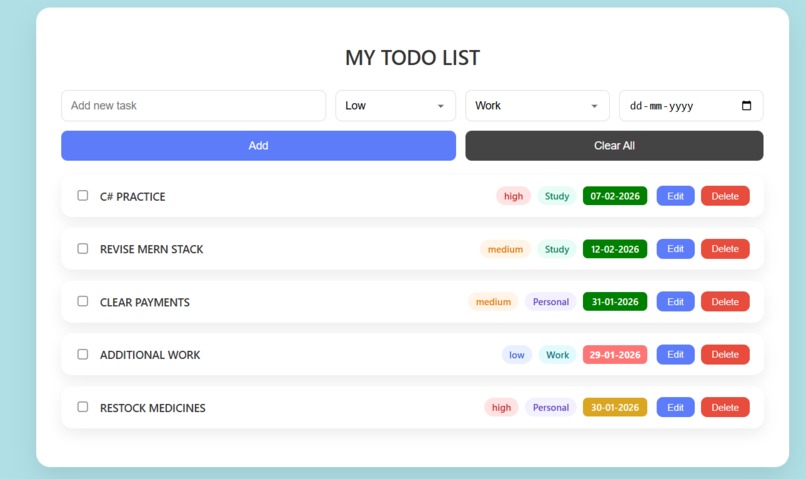Click the MY TODO LIST heading
This screenshot has height=479, width=806.
click(x=412, y=58)
